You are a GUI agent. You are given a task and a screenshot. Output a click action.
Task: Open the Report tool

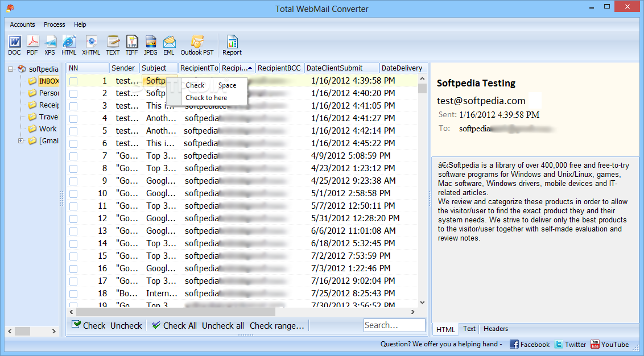[232, 45]
